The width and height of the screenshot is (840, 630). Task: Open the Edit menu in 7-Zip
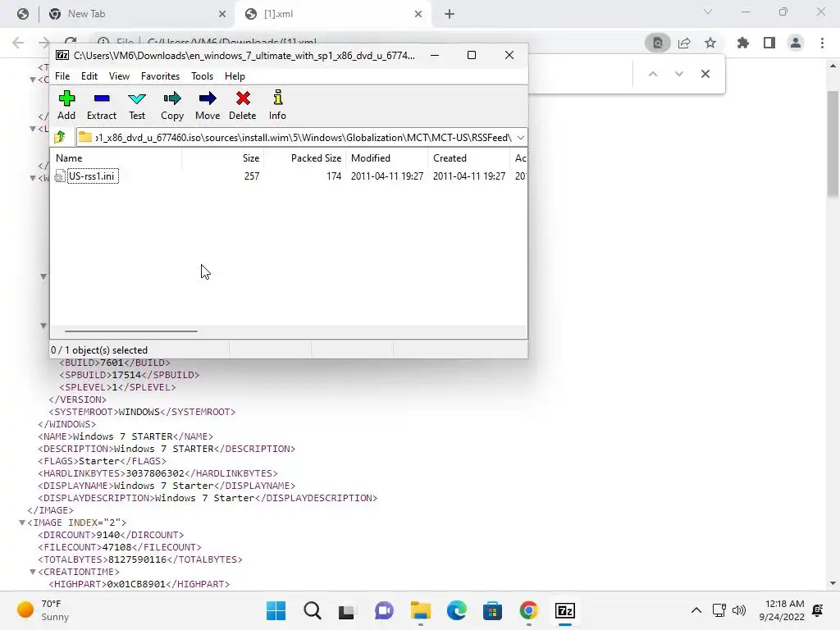click(x=89, y=76)
